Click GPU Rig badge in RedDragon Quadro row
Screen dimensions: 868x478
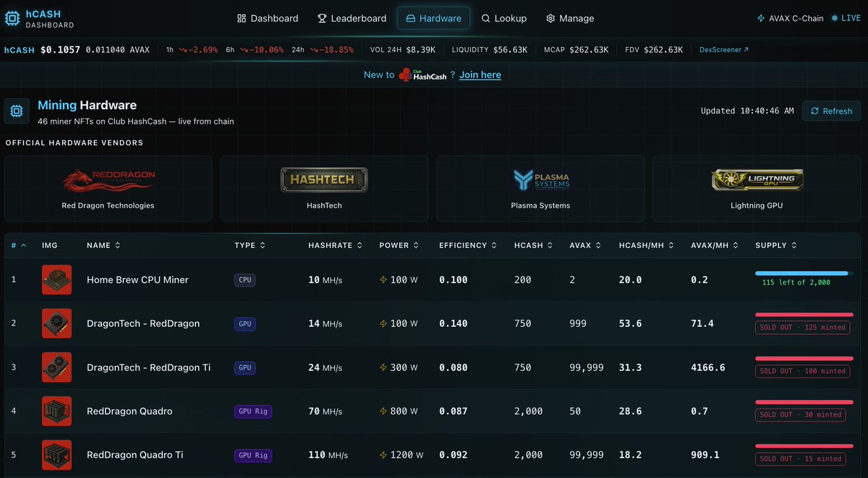(x=253, y=411)
